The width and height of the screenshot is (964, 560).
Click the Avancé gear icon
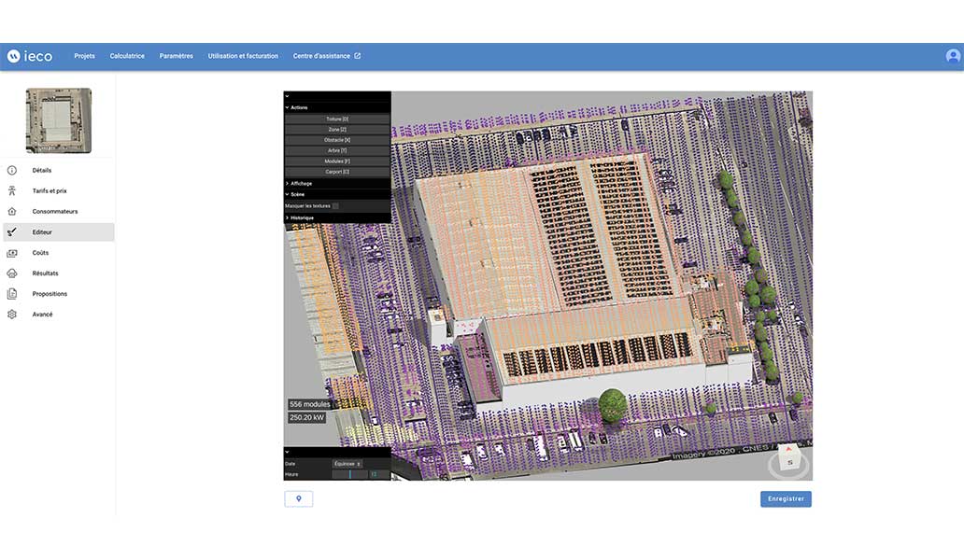click(x=12, y=315)
